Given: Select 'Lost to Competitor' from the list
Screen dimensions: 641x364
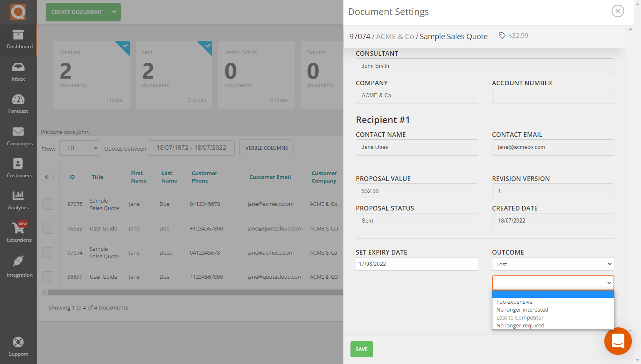Looking at the screenshot, I should [520, 317].
